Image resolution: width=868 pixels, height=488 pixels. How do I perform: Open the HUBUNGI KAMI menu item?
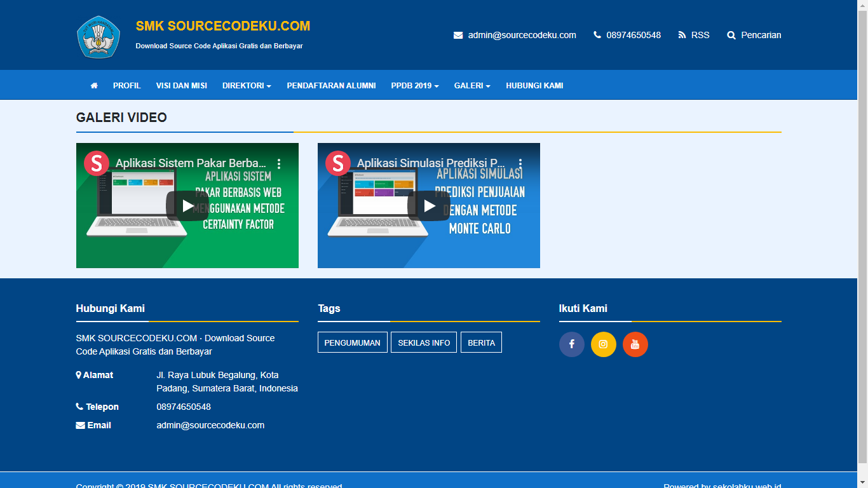point(534,85)
